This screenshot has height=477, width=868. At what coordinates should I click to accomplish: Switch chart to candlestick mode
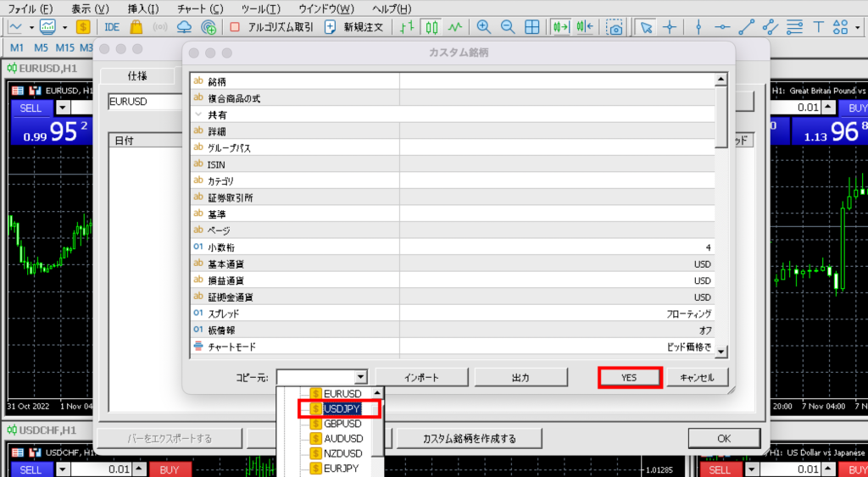point(431,26)
